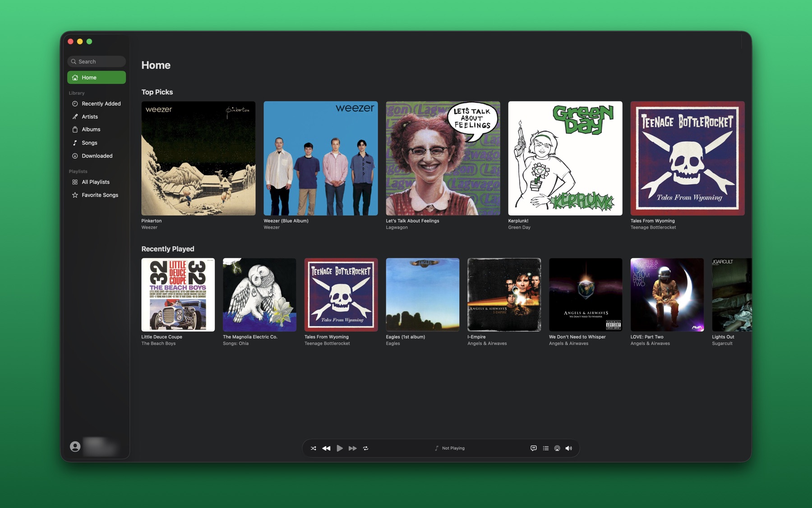Open AirPlay output options

557,448
